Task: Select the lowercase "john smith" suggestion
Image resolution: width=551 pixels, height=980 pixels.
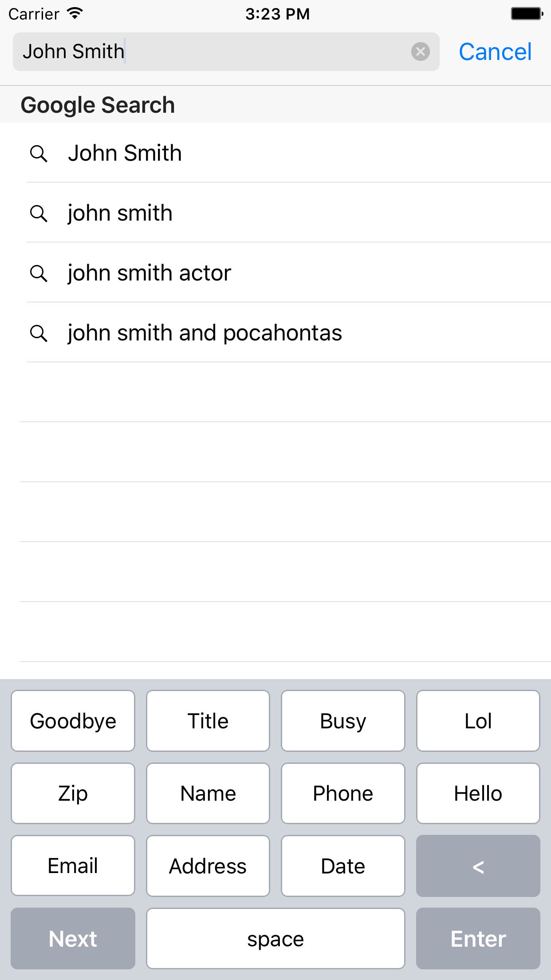Action: click(120, 213)
